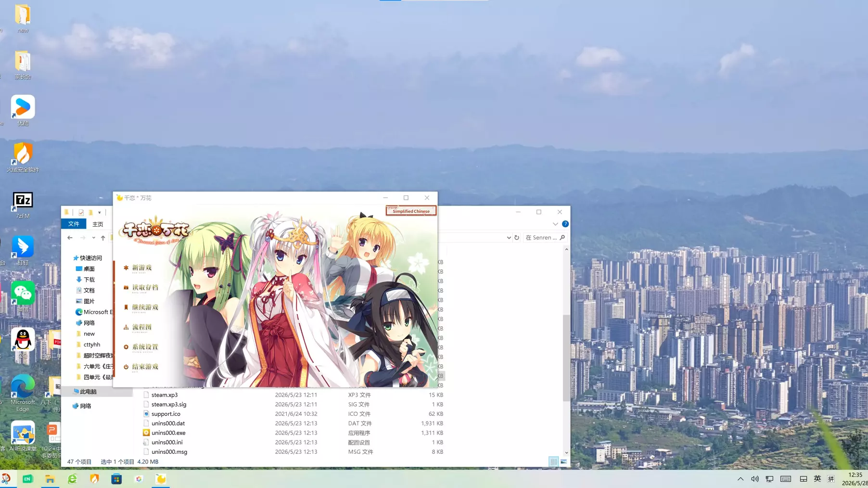The height and width of the screenshot is (488, 868).
Task: Open the 火绒 shield icon in taskbar
Action: (94, 479)
